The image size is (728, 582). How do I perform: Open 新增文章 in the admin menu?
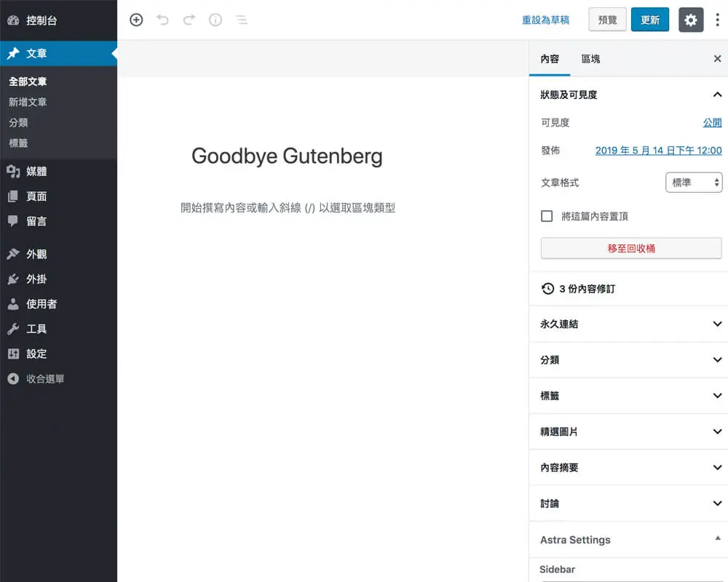[x=28, y=102]
